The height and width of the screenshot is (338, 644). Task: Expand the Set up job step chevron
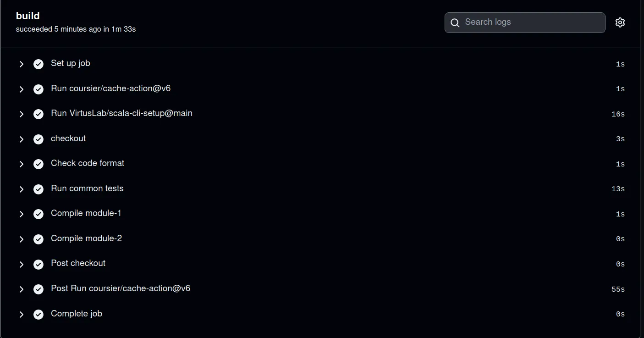click(x=21, y=64)
